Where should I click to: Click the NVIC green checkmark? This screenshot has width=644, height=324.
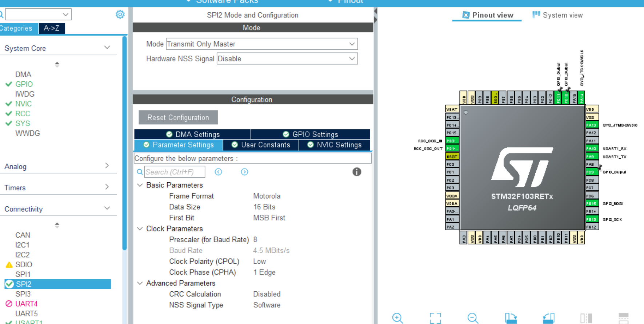coord(9,104)
